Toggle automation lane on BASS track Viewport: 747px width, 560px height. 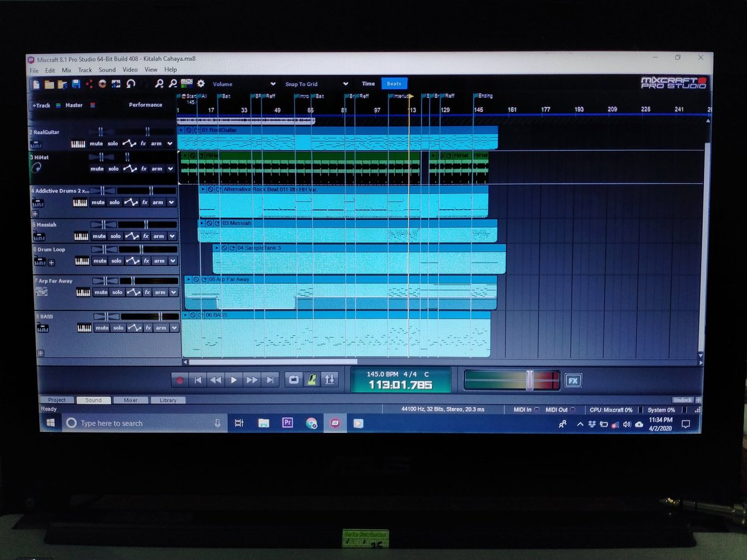134,328
